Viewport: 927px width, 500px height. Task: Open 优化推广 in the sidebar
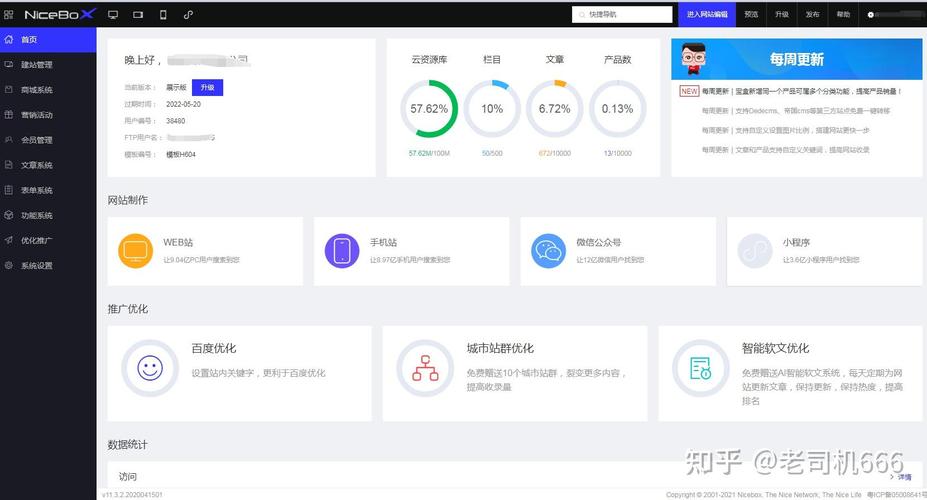(48, 241)
